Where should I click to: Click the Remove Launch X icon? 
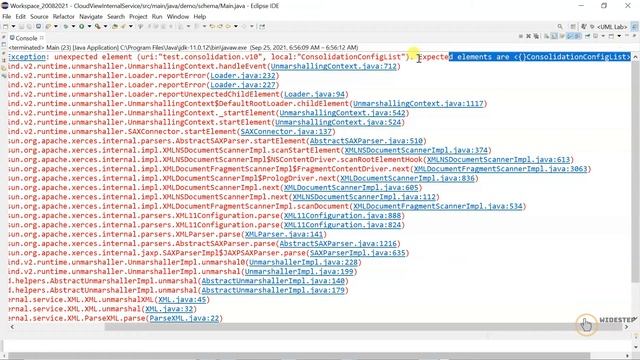[529, 36]
